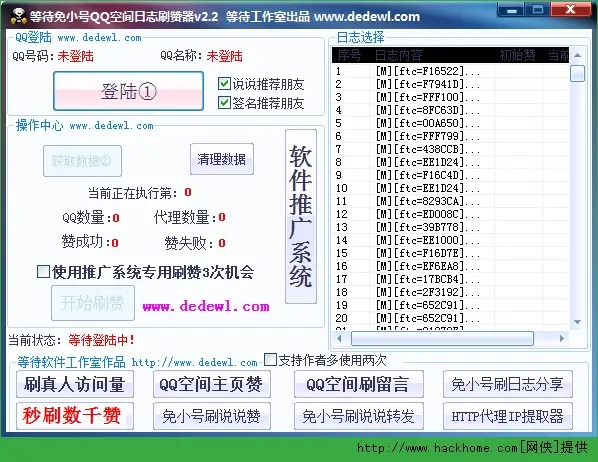Click the horizontal scroll-left arrow
This screenshot has width=598, height=462.
tap(339, 338)
